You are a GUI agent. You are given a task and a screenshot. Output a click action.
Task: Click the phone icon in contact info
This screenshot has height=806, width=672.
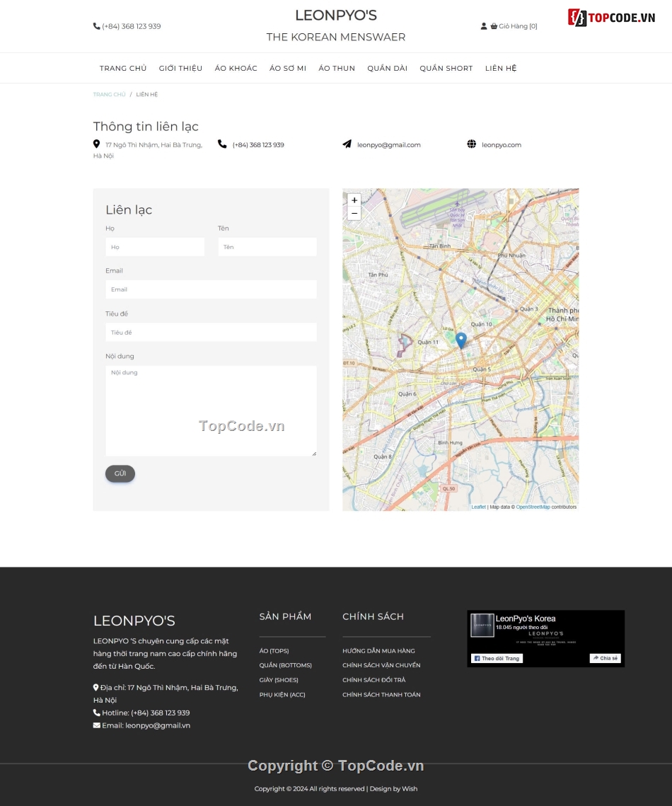(222, 144)
